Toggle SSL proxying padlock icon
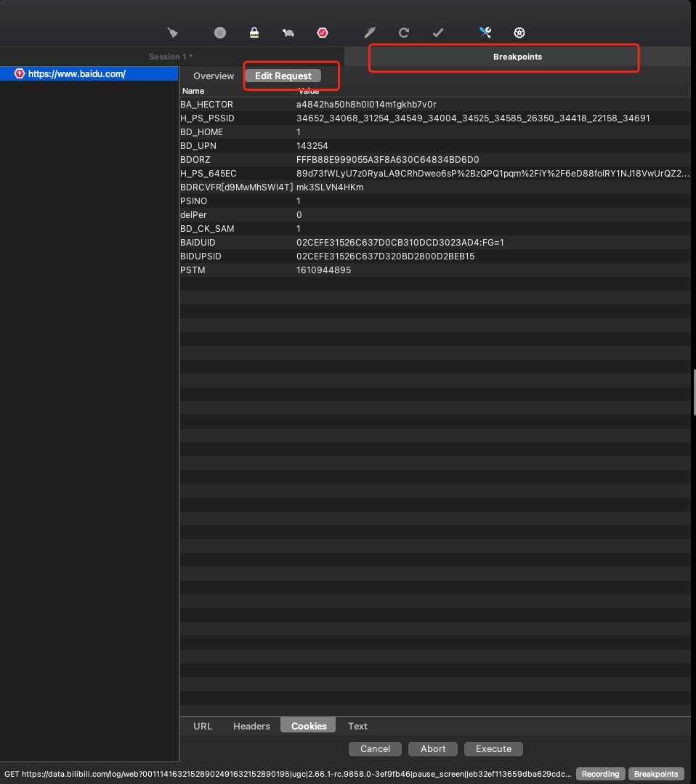The image size is (696, 784). tap(254, 33)
